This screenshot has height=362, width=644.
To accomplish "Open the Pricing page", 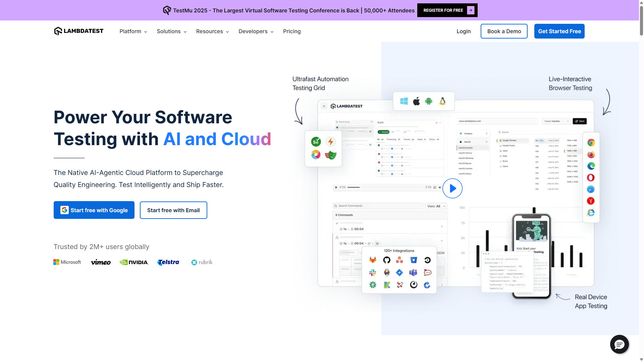I will (x=292, y=31).
